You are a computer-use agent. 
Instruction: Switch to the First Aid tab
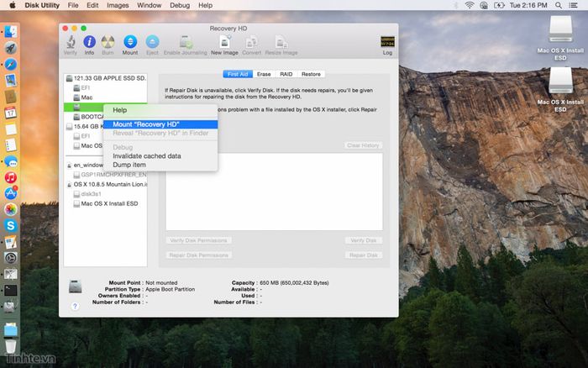[238, 74]
